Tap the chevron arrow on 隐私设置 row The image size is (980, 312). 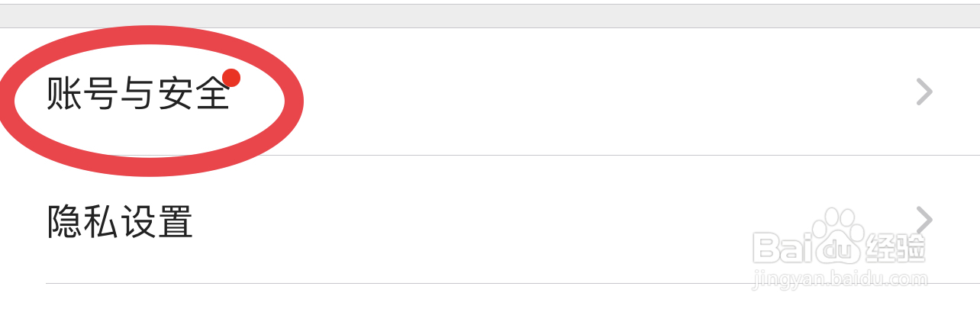coord(924,220)
